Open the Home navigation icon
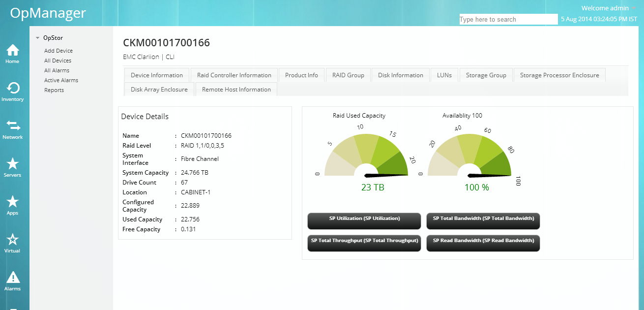This screenshot has height=310, width=644. point(13,53)
